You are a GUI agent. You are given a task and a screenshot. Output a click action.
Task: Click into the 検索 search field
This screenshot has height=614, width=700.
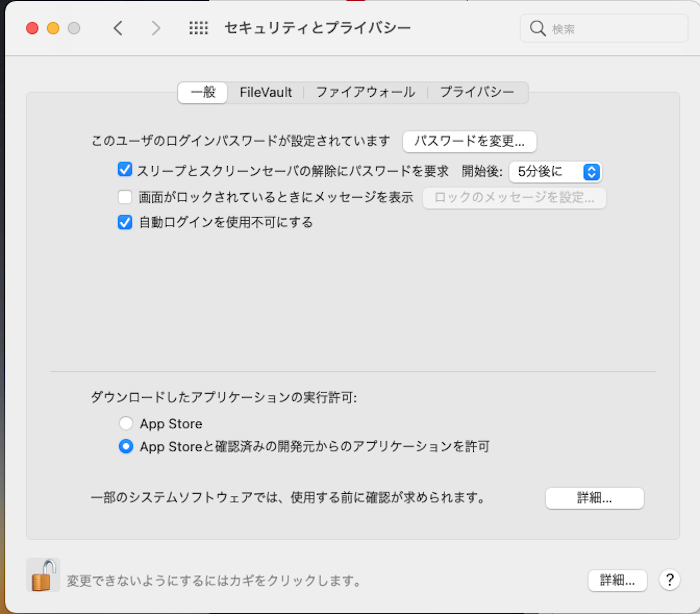(x=610, y=29)
